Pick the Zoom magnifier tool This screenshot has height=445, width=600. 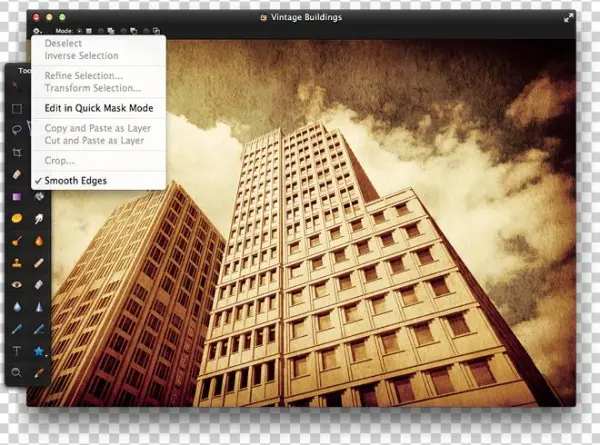pyautogui.click(x=17, y=372)
